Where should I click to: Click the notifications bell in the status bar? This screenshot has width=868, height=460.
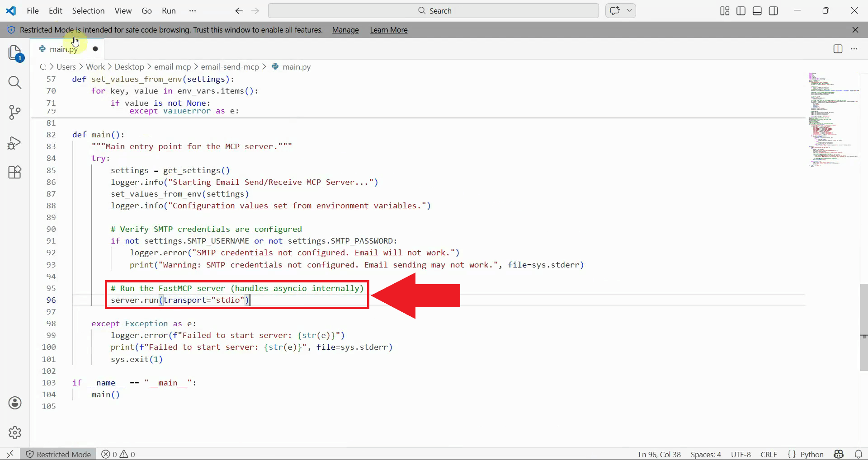click(858, 454)
